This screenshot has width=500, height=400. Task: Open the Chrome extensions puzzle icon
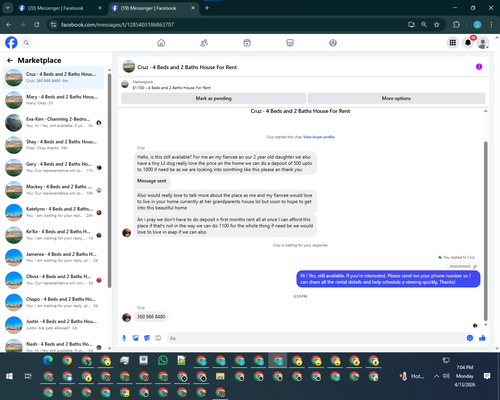tap(456, 25)
